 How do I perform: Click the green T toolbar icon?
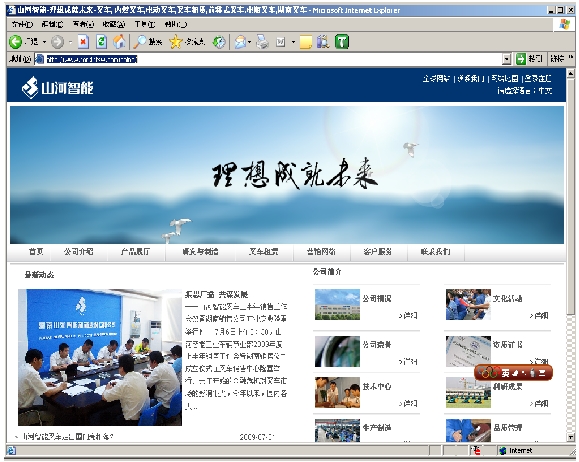click(x=342, y=42)
